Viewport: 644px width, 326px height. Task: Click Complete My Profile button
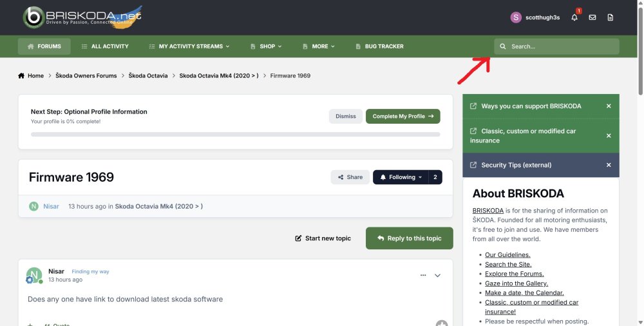(403, 117)
